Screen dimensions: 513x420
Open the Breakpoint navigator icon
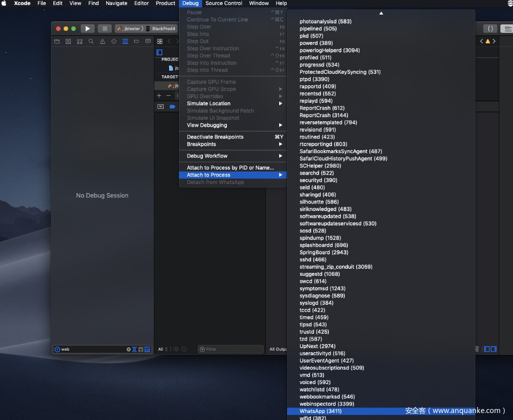click(137, 41)
